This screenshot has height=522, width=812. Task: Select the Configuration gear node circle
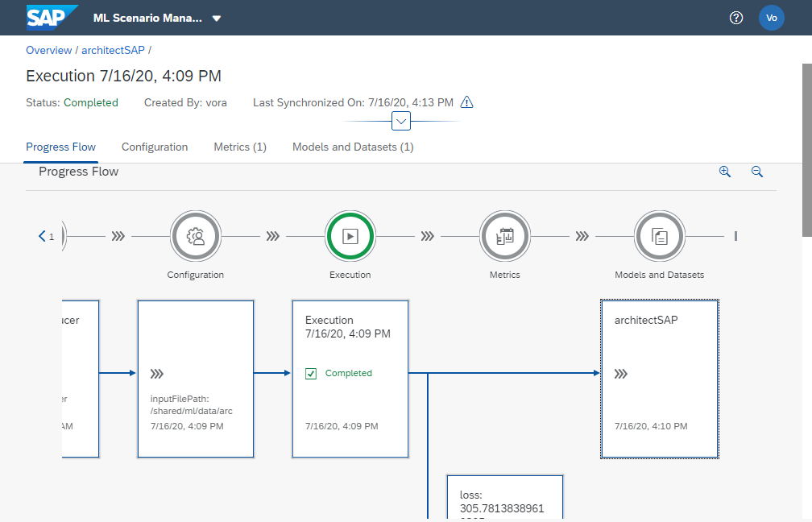195,236
